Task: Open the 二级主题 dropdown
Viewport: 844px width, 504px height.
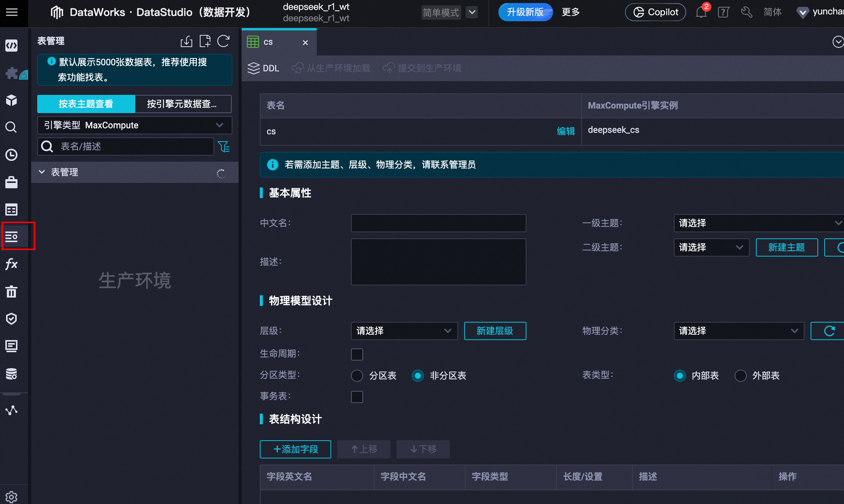Action: point(711,247)
